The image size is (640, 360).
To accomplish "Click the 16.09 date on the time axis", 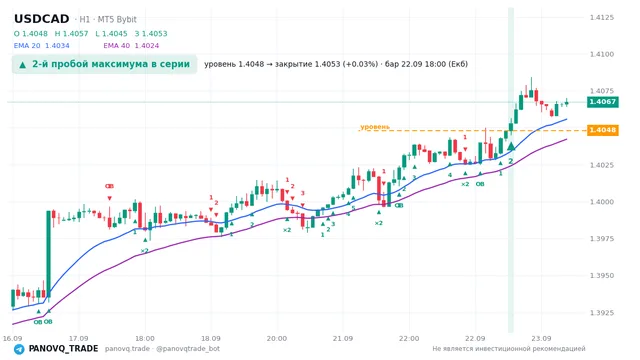I will click(x=12, y=338).
